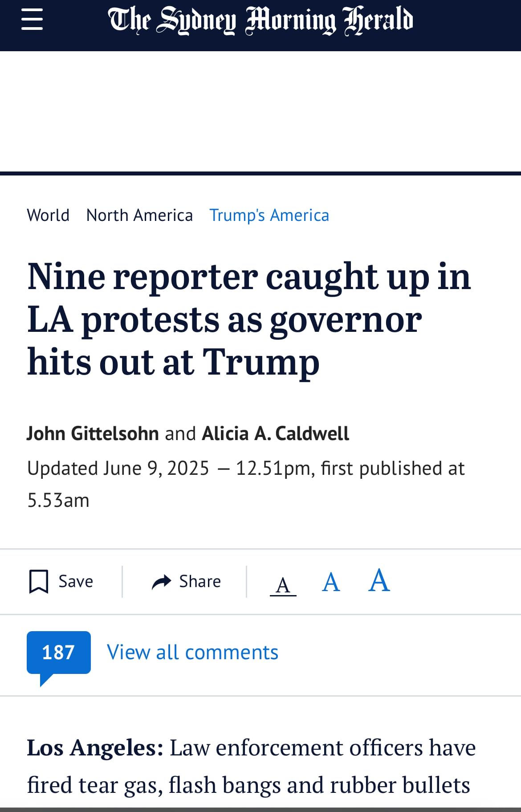Tap the bookmark Save icon
Screen dimensions: 521x812
coord(39,581)
